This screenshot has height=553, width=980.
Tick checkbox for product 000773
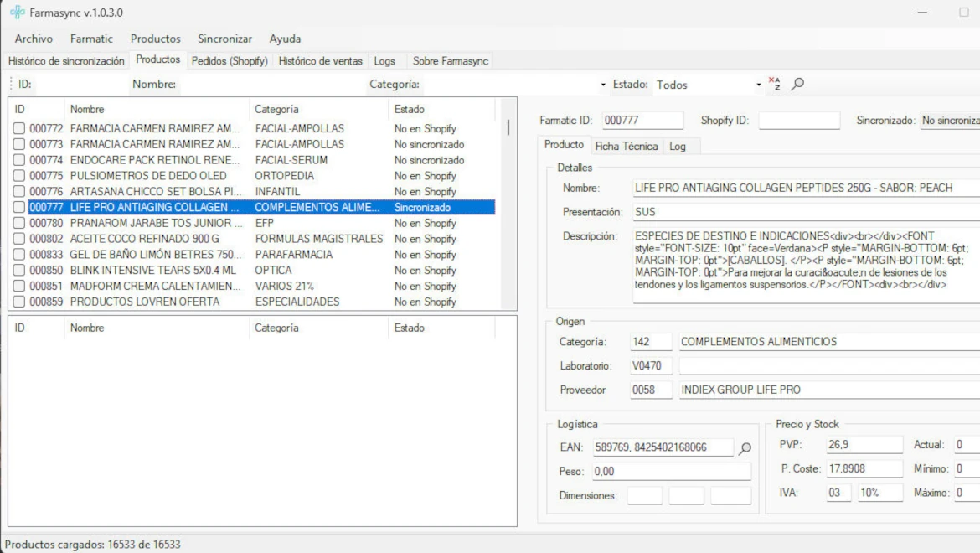click(x=18, y=144)
